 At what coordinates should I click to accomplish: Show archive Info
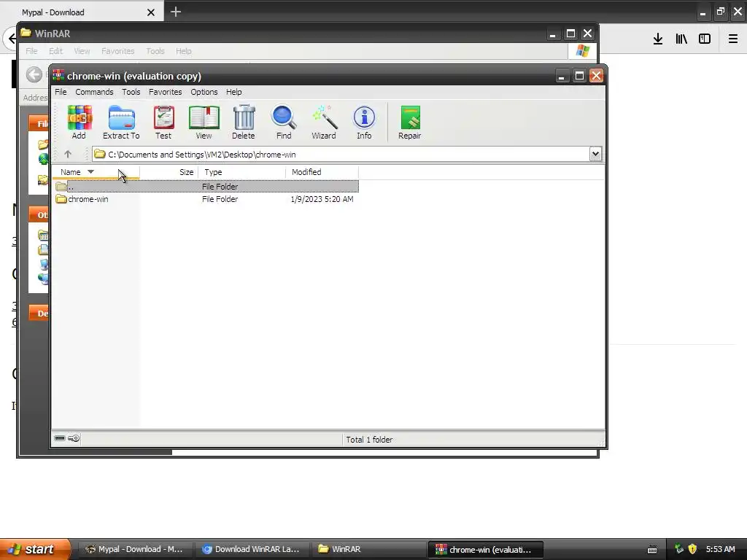[x=364, y=122]
